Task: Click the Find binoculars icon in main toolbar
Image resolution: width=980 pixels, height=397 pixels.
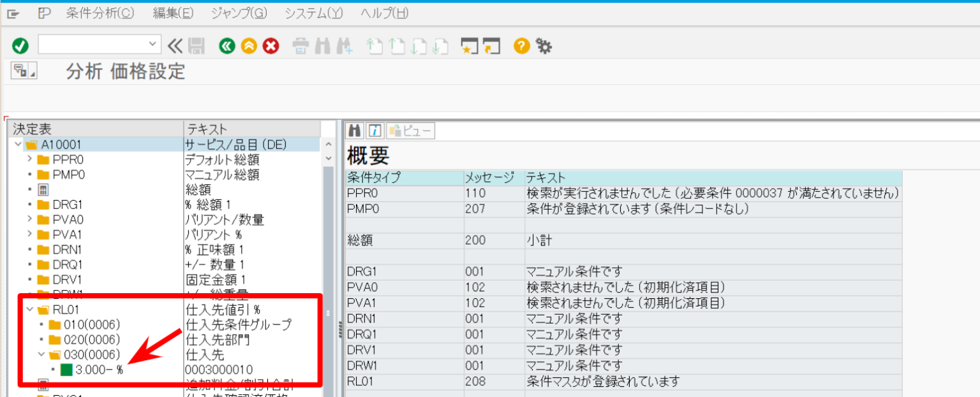Action: [x=322, y=46]
